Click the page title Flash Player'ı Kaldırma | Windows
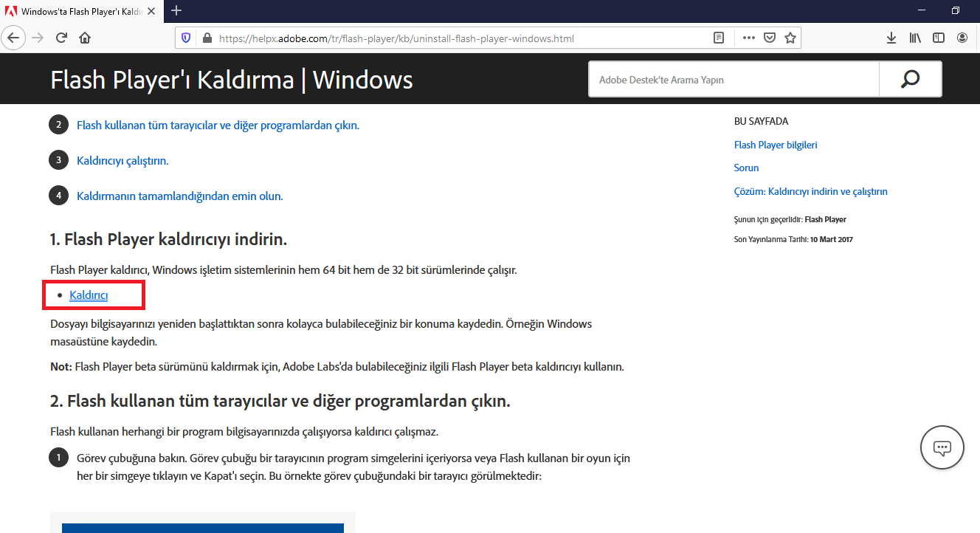The width and height of the screenshot is (980, 533). [232, 80]
